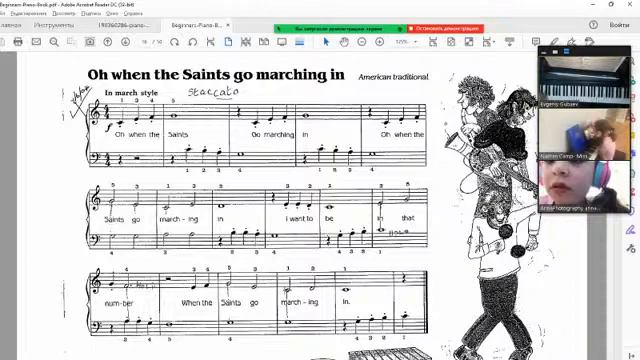Select the middle participant video thumbnail
Image resolution: width=640 pixels, height=360 pixels.
click(x=584, y=134)
